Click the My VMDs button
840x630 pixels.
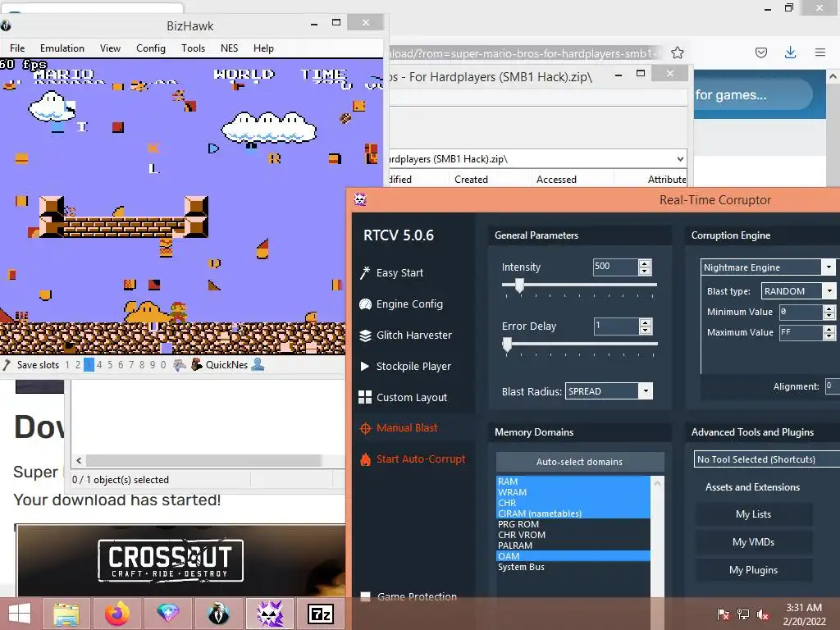click(x=753, y=542)
